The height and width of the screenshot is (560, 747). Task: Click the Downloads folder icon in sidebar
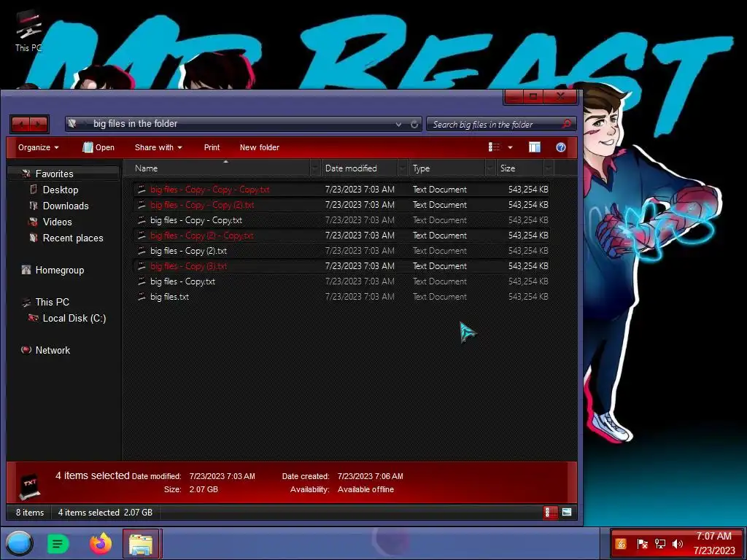[x=33, y=206]
